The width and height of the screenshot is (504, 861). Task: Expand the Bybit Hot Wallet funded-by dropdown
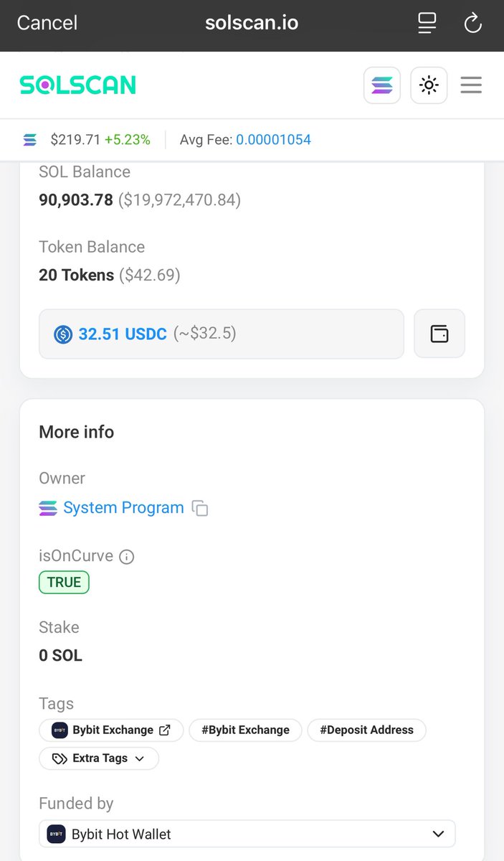(247, 834)
